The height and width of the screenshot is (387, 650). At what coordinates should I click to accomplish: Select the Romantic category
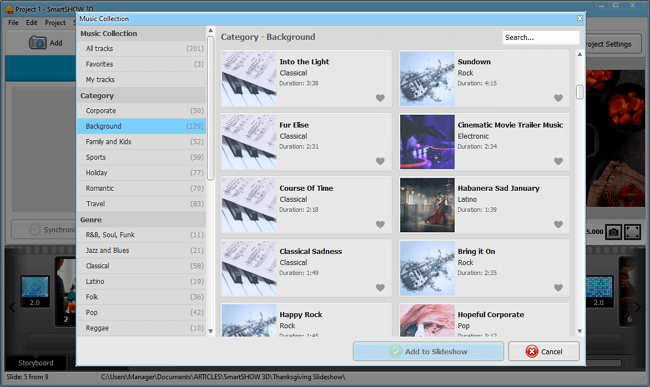tap(141, 188)
